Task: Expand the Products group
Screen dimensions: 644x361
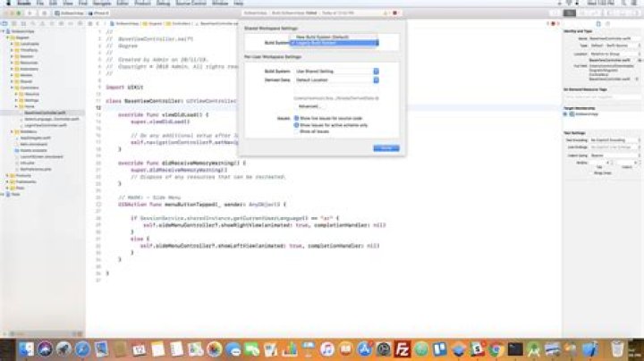Action: pyautogui.click(x=7, y=175)
